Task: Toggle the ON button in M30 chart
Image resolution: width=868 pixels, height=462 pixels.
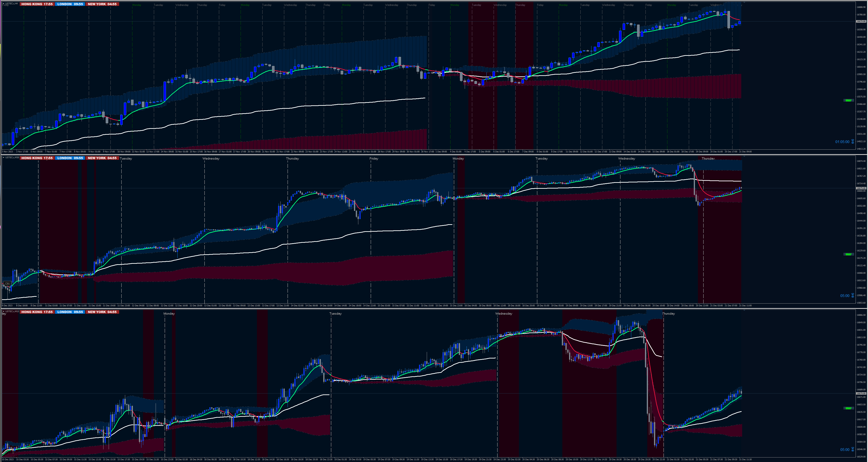Action: 7,284
